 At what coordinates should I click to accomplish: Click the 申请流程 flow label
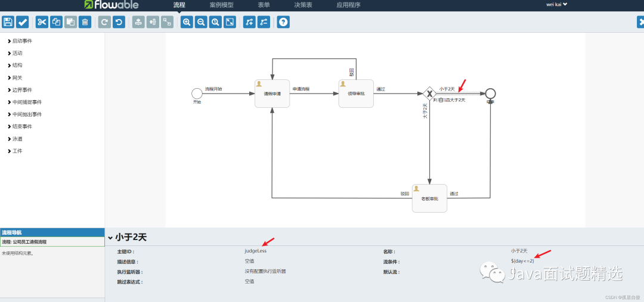click(x=301, y=89)
